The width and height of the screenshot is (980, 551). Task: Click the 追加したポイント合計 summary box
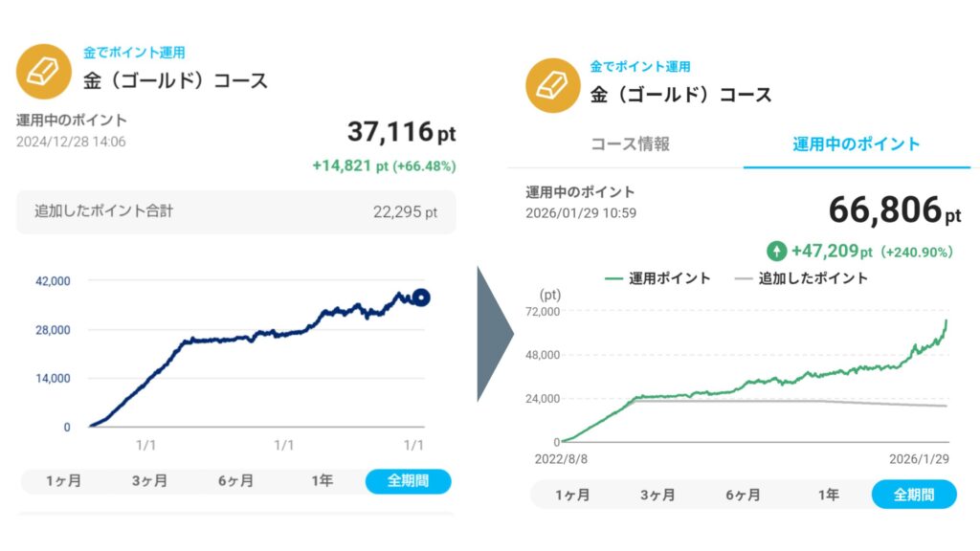tap(235, 211)
